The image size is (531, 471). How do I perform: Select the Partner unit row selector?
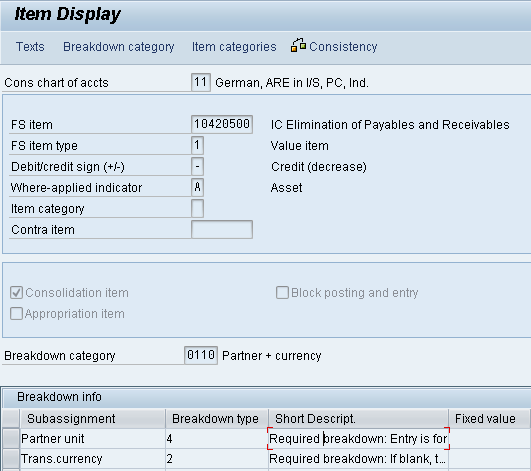pyautogui.click(x=10, y=439)
